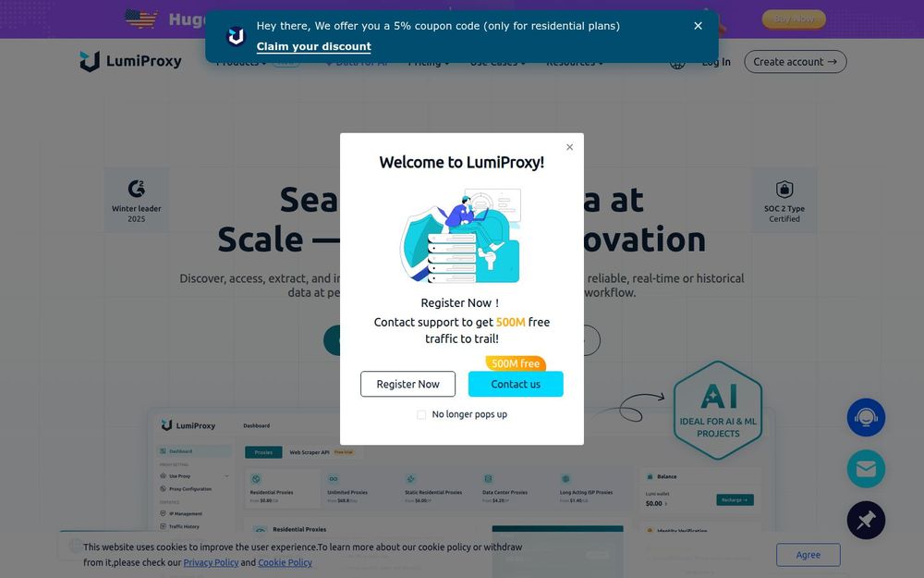This screenshot has height=578, width=924.
Task: Dismiss the 5% coupon notification banner
Action: 698,26
